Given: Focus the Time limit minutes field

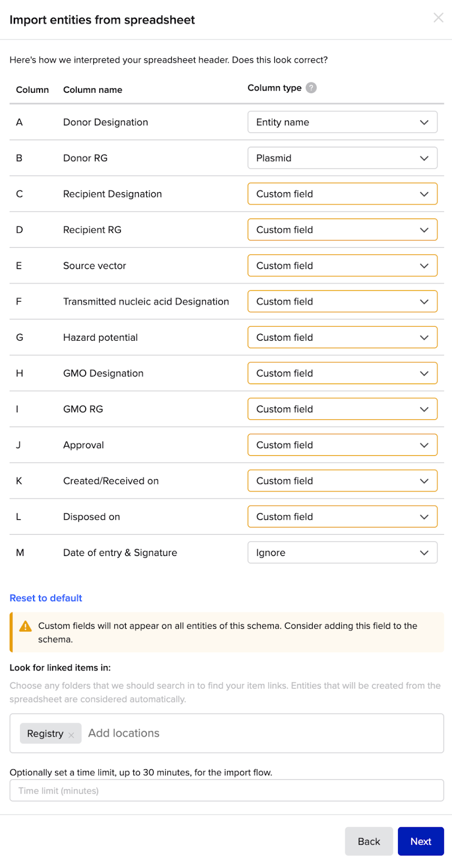Looking at the screenshot, I should [x=227, y=790].
